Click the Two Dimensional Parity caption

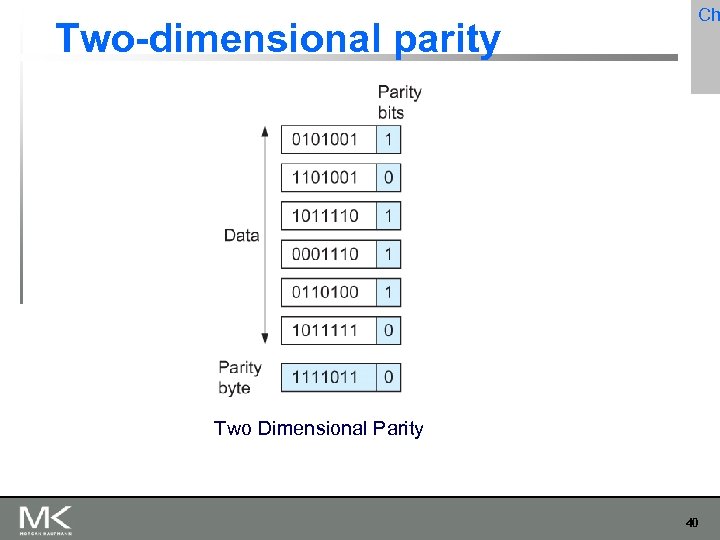tap(318, 429)
